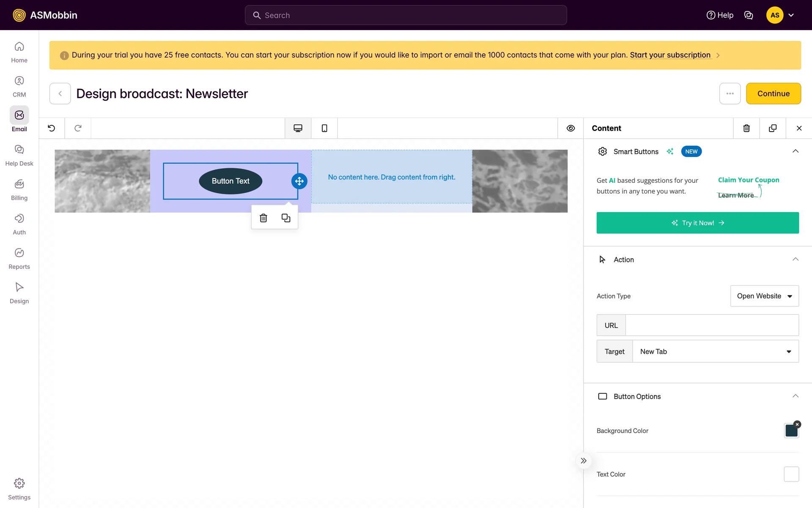Open the chat messages icon in the top bar

(748, 15)
